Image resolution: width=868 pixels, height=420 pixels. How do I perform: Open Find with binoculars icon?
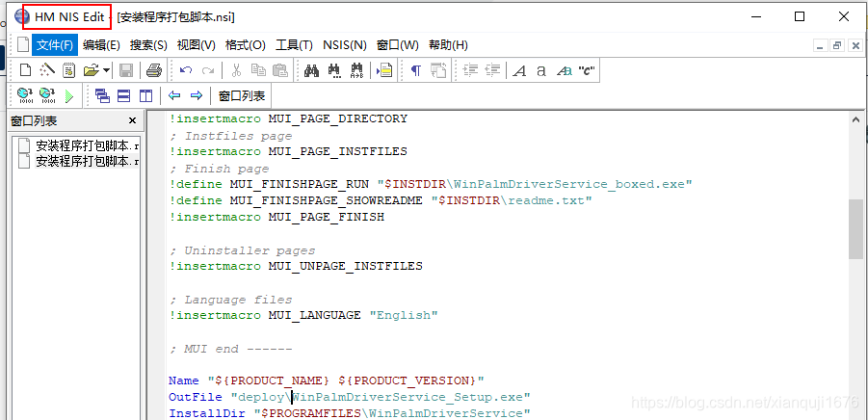(312, 70)
